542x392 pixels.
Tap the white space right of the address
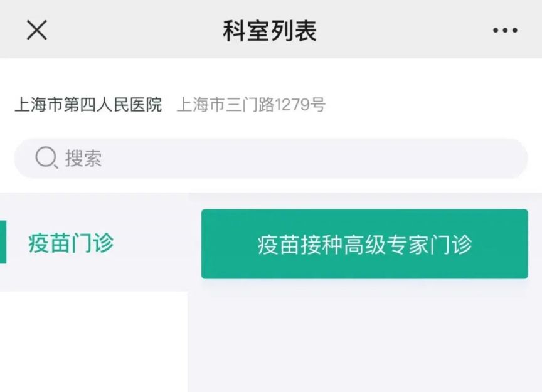pyautogui.click(x=432, y=104)
